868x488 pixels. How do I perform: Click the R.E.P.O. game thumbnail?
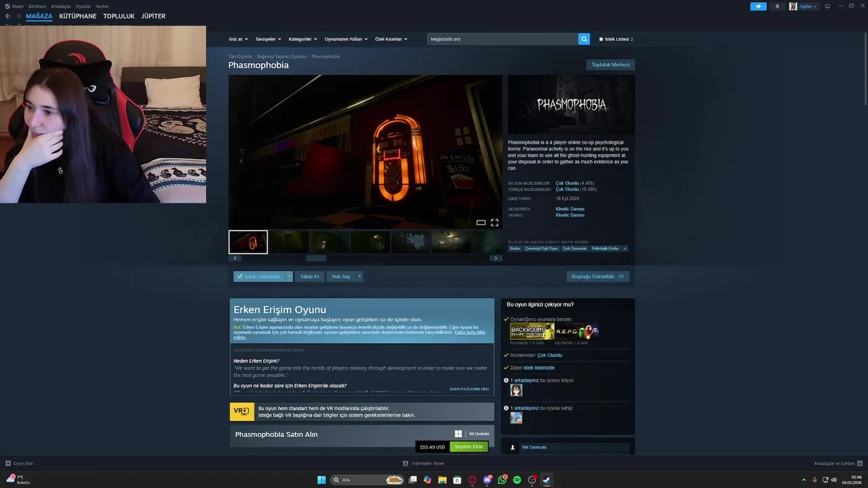click(x=577, y=331)
